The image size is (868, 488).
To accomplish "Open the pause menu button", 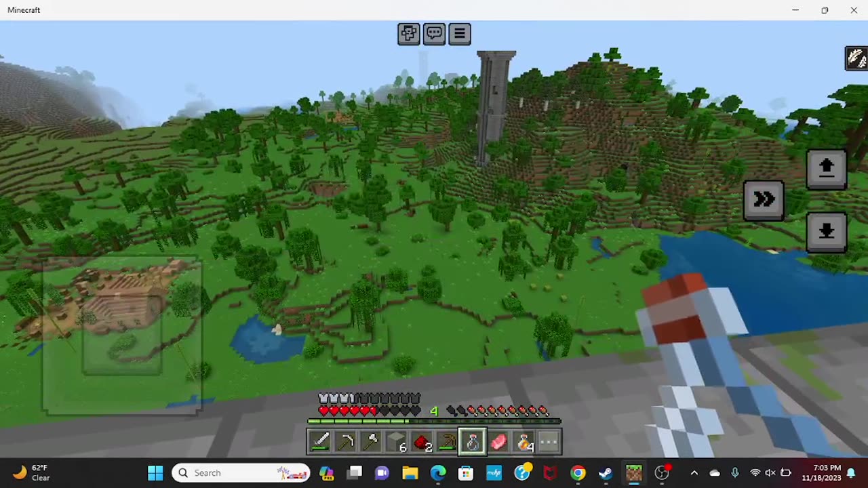I will [x=459, y=34].
